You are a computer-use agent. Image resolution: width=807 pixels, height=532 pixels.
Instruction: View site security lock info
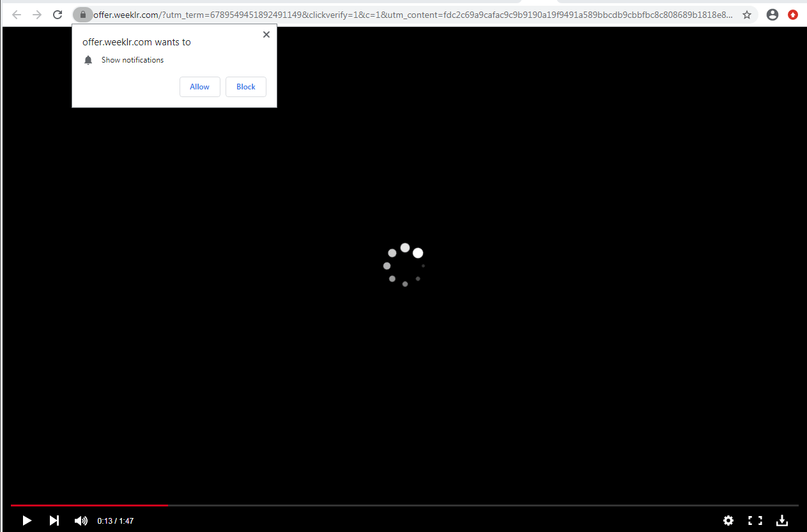(83, 15)
